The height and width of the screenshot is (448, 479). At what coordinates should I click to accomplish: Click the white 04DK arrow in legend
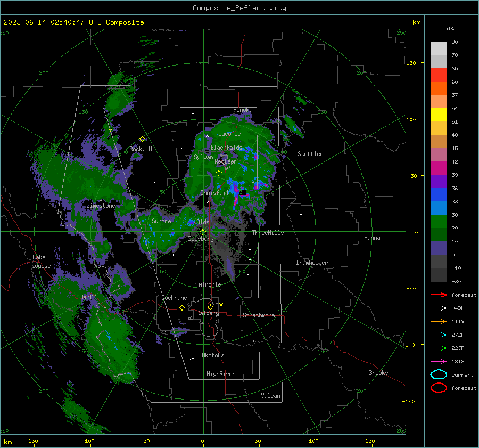coord(439,308)
